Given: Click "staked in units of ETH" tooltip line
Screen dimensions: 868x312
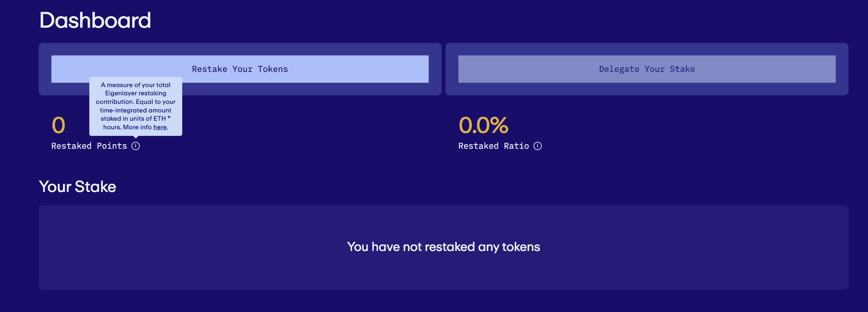Looking at the screenshot, I should click(133, 119).
